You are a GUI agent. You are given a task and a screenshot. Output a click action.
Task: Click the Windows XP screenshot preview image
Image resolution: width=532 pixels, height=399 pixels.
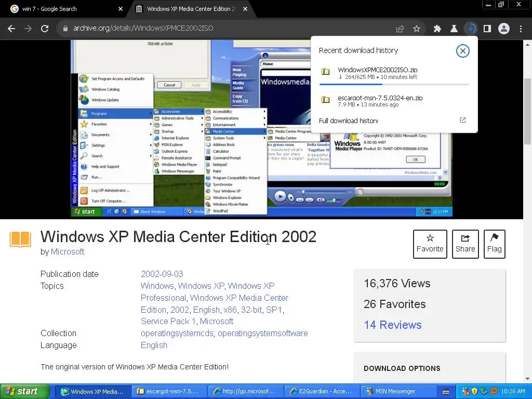click(261, 128)
